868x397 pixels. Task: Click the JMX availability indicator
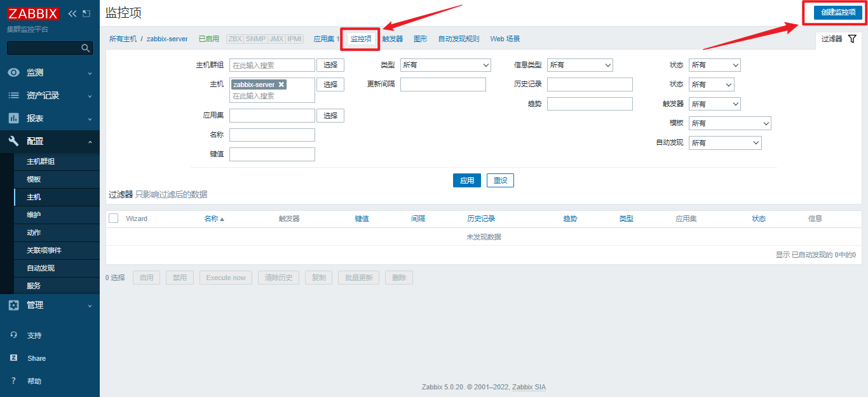pos(276,39)
